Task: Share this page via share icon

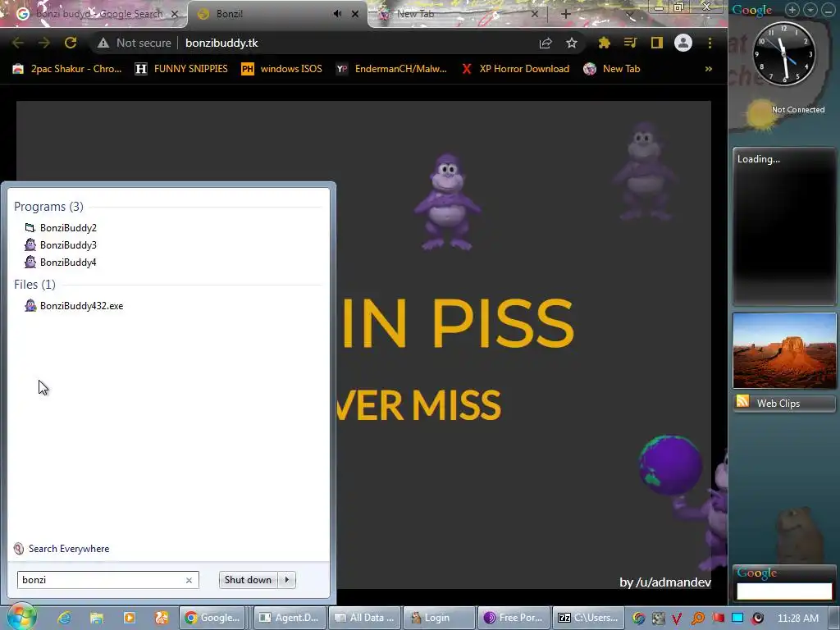Action: pos(546,43)
